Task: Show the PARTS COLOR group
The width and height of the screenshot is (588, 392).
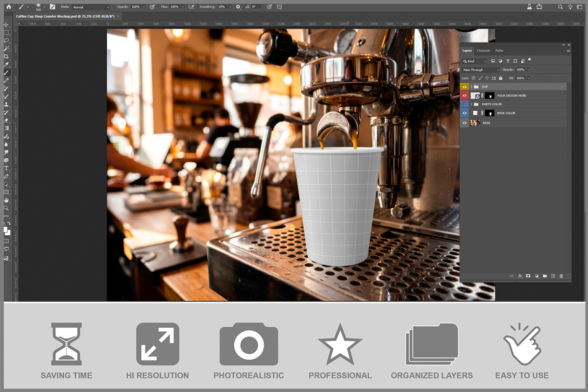Action: pyautogui.click(x=465, y=104)
